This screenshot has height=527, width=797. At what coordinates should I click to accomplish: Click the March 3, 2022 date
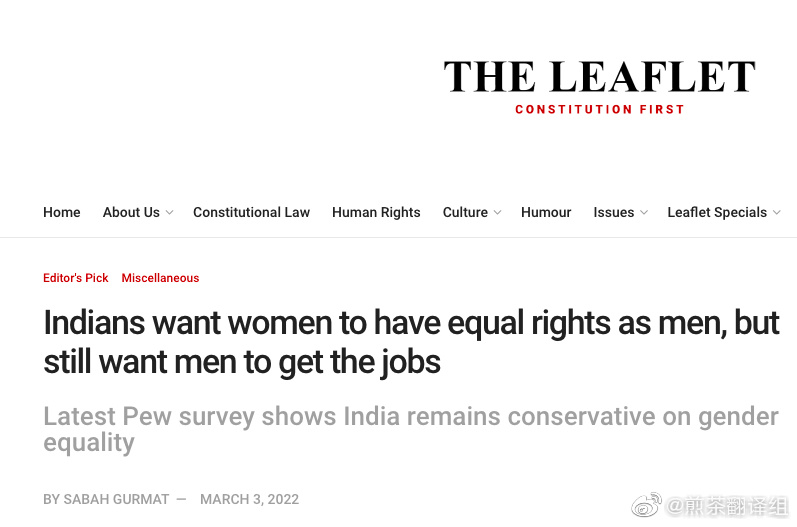coord(249,500)
